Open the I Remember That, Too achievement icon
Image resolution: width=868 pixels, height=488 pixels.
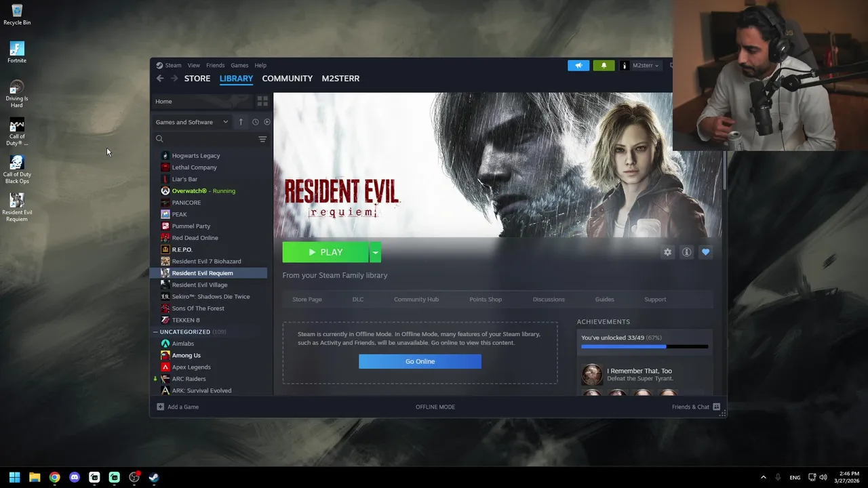[x=592, y=374]
